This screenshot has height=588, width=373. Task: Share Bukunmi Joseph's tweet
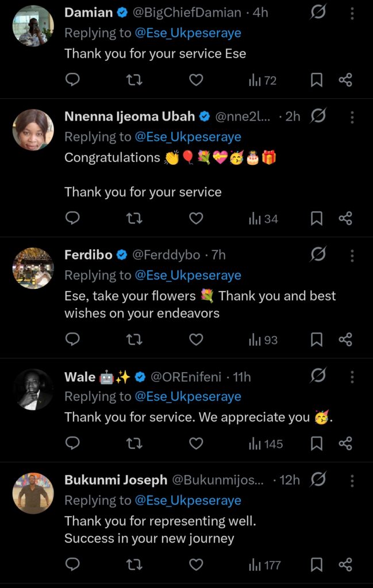345,565
